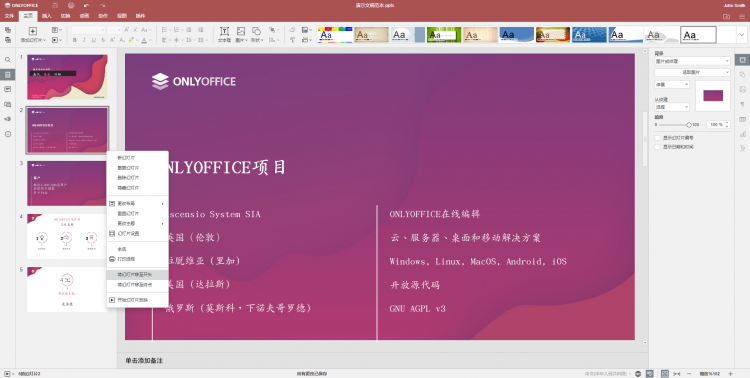Image resolution: width=750 pixels, height=378 pixels.
Task: Toggle fit to width in status bar
Action: click(677, 374)
